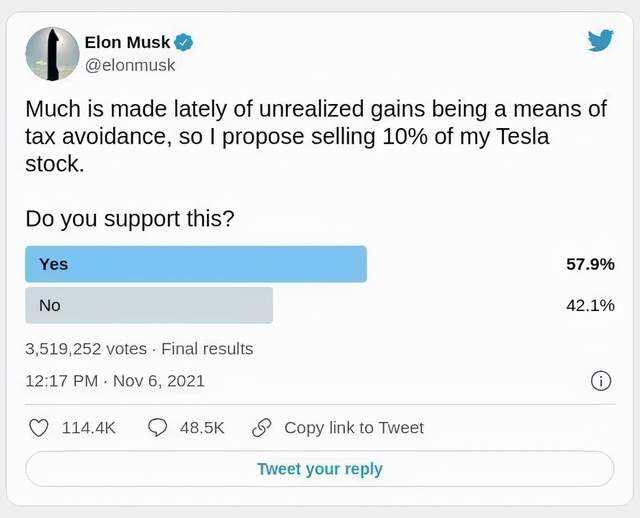
Task: Click the 48.5K replies count
Action: click(x=202, y=428)
